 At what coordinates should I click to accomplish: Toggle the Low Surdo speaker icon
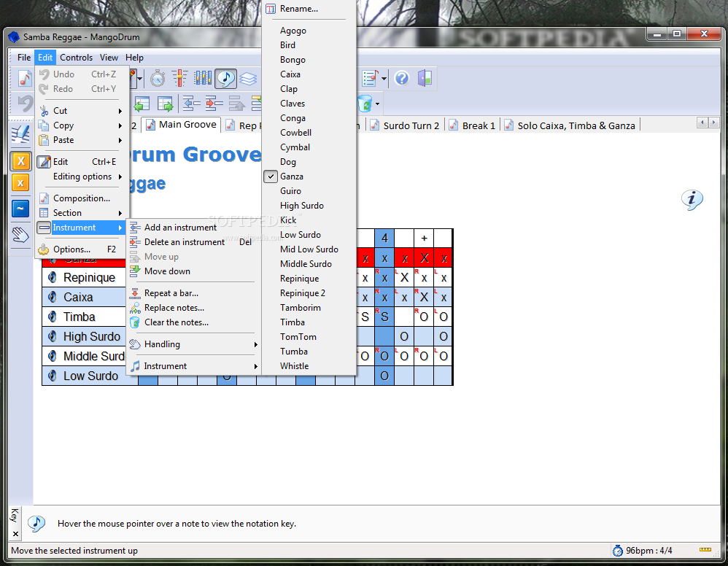(x=53, y=376)
